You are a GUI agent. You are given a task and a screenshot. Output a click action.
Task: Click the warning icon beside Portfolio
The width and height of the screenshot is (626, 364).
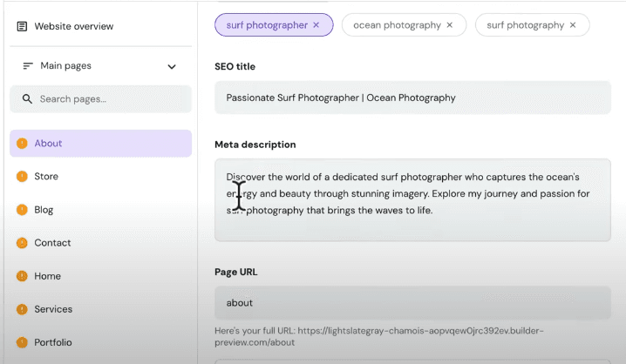tap(22, 342)
